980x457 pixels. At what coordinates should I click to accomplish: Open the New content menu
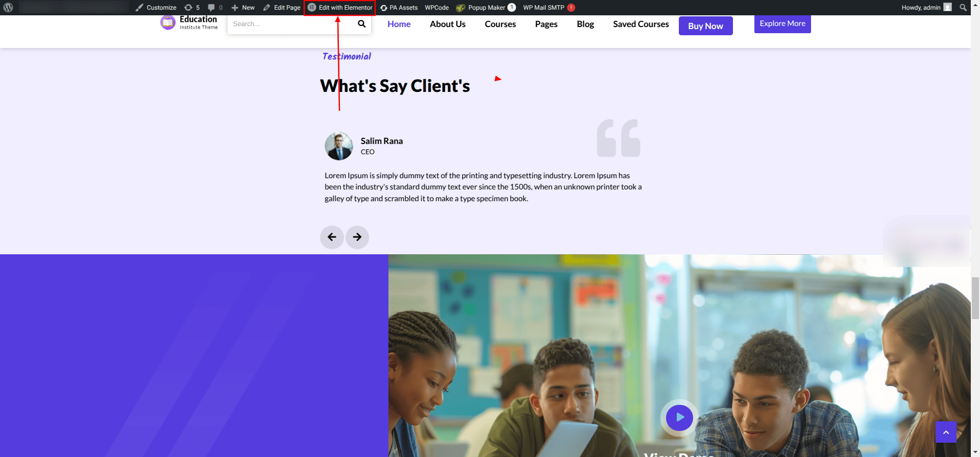click(x=243, y=8)
